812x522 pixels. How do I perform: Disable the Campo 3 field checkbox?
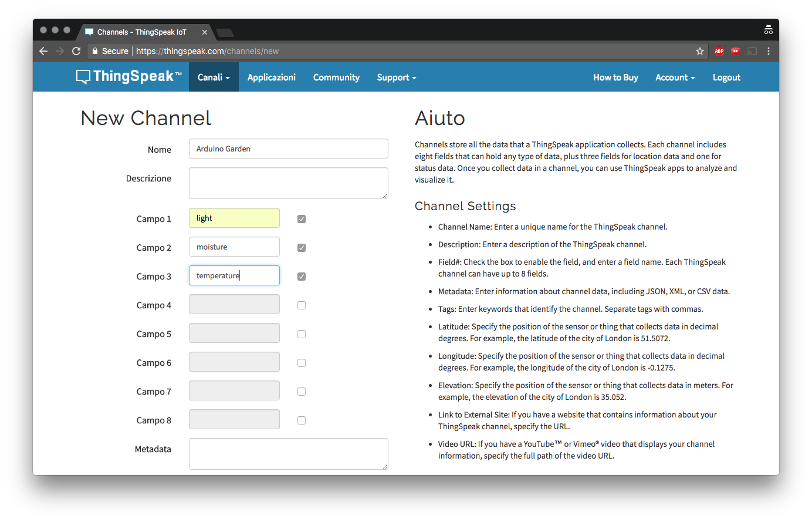(302, 277)
